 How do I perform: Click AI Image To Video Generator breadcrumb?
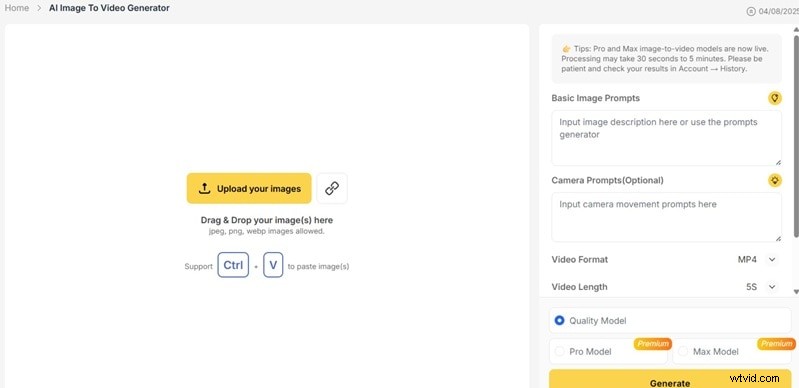click(x=109, y=8)
